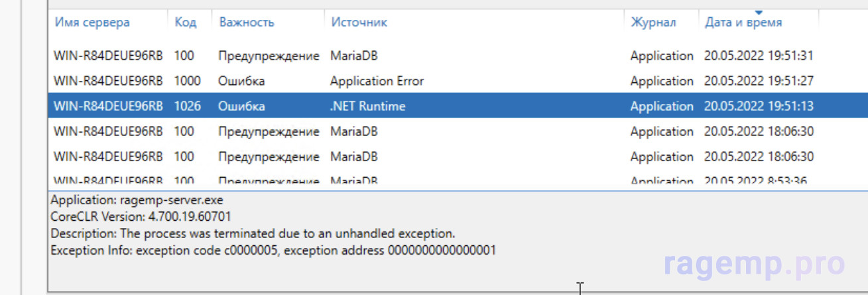Viewport: 868px width, 295px height.
Task: Sort events by Имя сервера column
Action: point(92,23)
